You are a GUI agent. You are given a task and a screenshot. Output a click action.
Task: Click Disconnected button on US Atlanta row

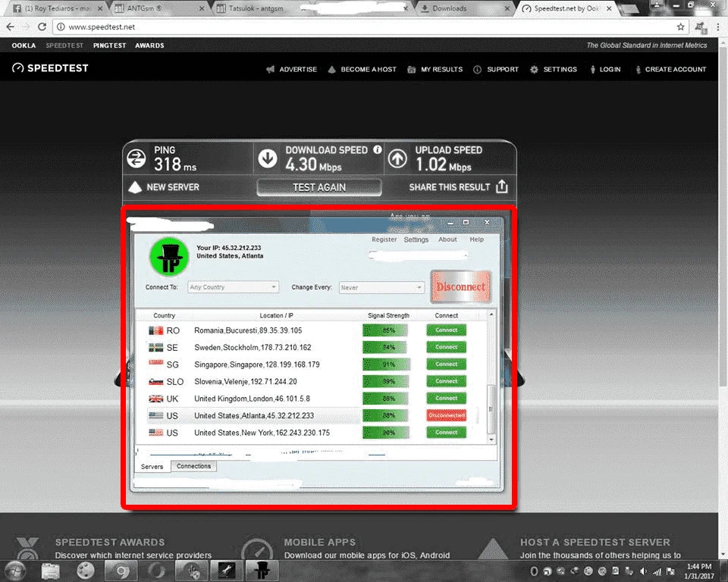[x=446, y=415]
